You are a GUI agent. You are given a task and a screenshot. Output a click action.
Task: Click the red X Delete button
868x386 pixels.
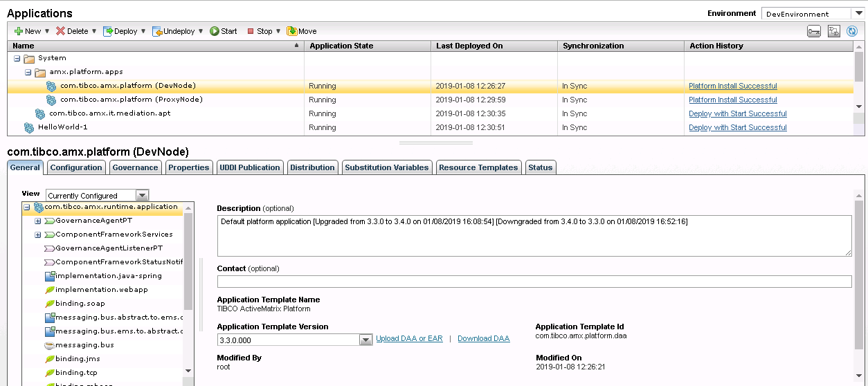pos(72,31)
